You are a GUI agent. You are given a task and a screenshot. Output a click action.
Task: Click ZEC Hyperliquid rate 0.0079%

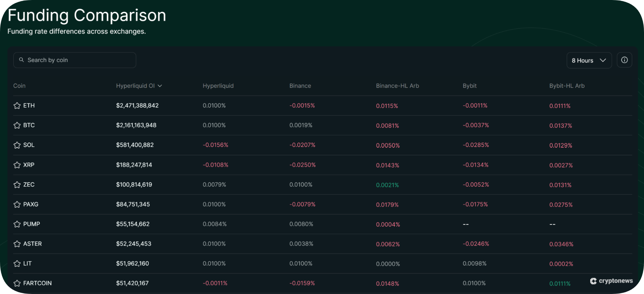click(214, 184)
